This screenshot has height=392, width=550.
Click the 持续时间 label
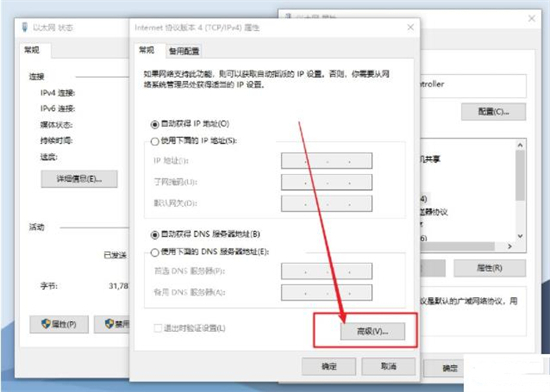[x=56, y=141]
